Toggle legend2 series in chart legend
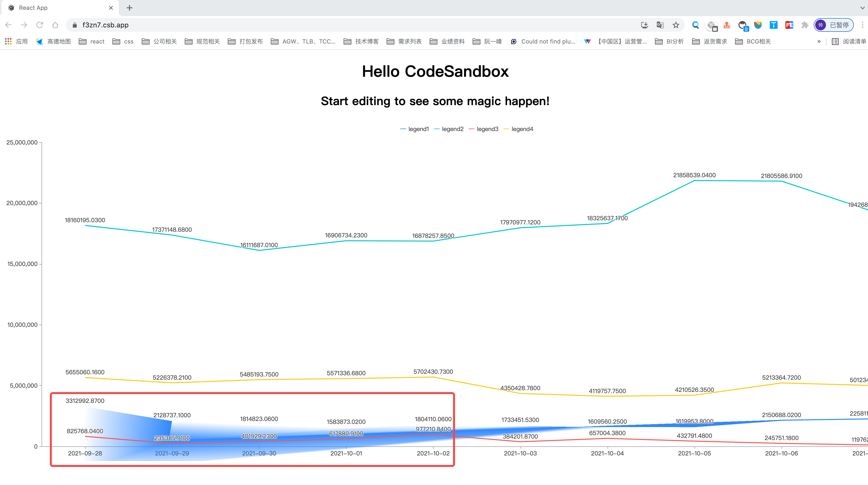Screen dimensions: 868x485 click(x=449, y=129)
